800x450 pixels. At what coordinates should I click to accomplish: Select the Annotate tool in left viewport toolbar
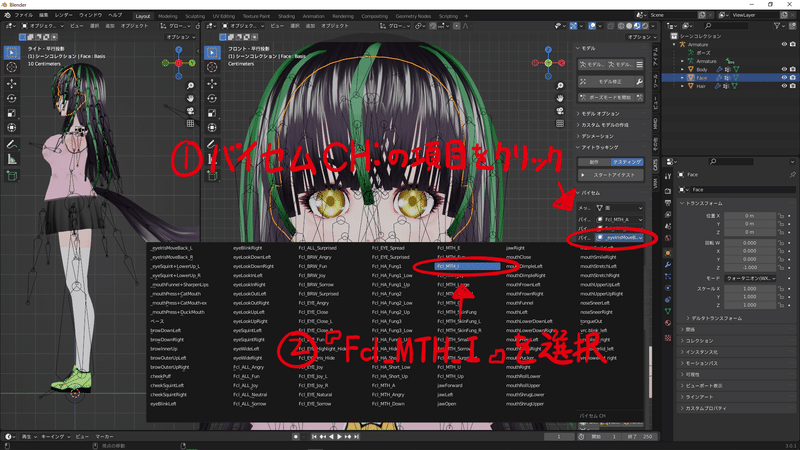click(x=12, y=145)
